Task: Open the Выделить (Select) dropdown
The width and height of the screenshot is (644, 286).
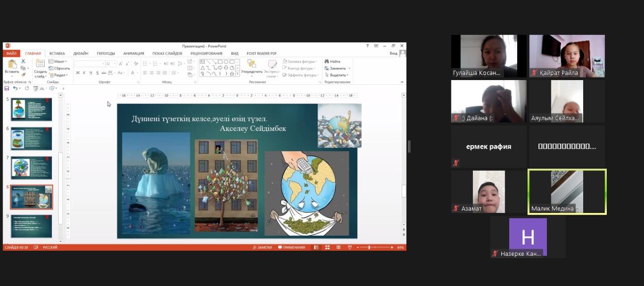Action: [337, 75]
